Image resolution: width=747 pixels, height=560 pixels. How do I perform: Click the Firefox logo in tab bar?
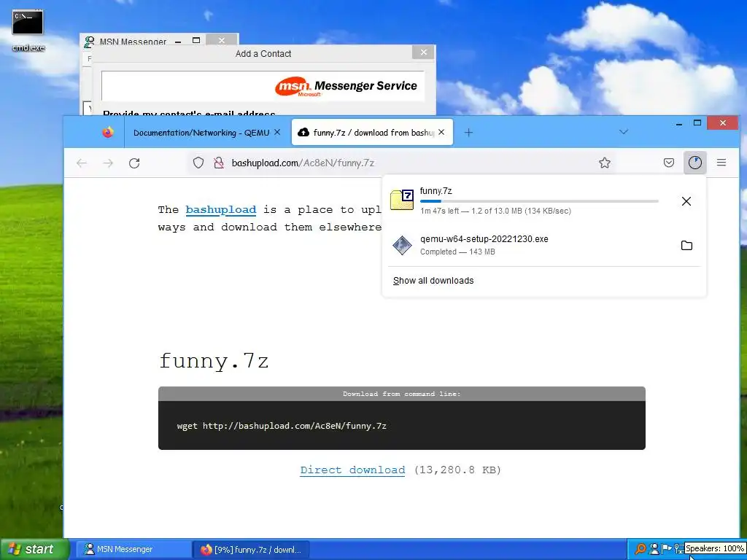(108, 133)
